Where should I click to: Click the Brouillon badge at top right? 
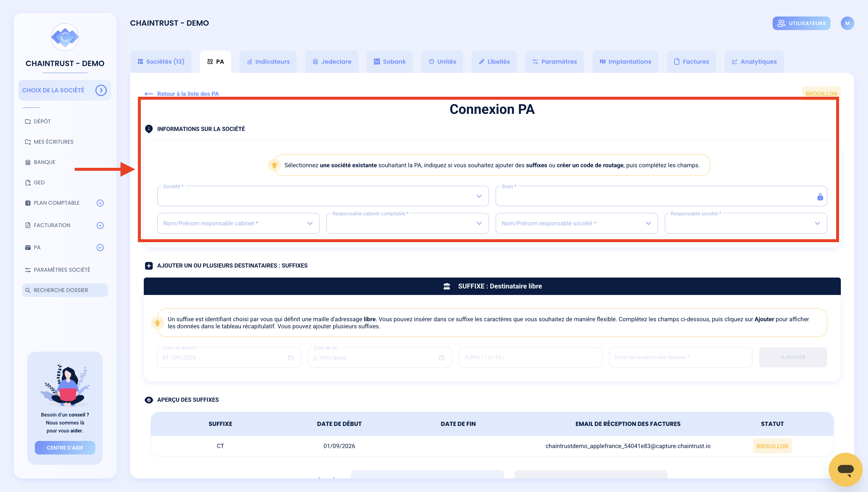click(x=821, y=94)
